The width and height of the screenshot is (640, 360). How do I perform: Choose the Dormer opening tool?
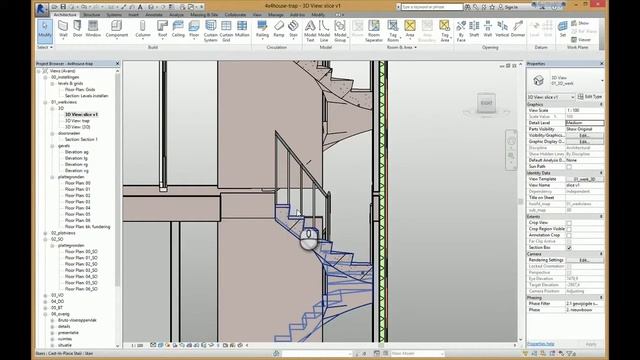(518, 29)
